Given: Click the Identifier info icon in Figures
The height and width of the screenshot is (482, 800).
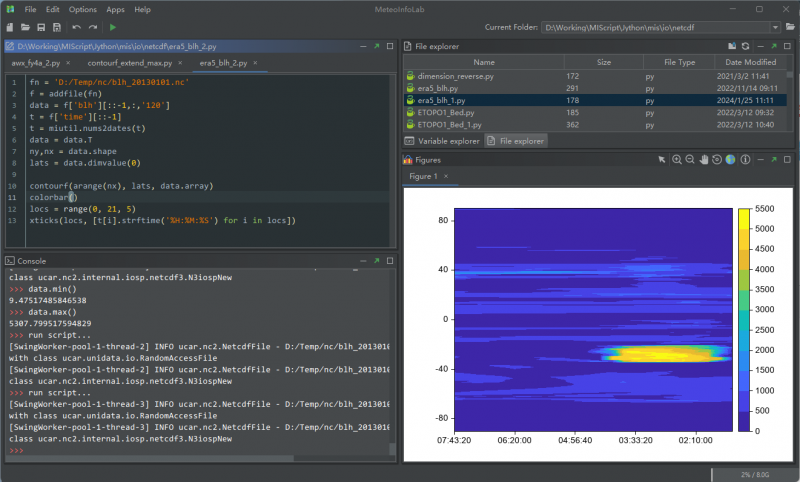Looking at the screenshot, I should [x=744, y=159].
